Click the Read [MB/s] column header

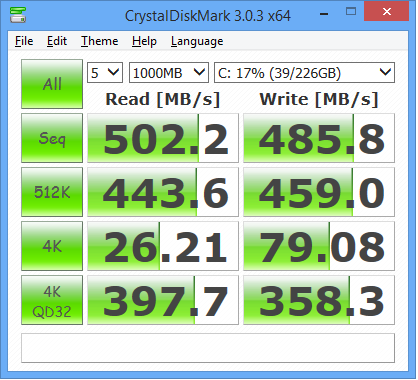[163, 99]
